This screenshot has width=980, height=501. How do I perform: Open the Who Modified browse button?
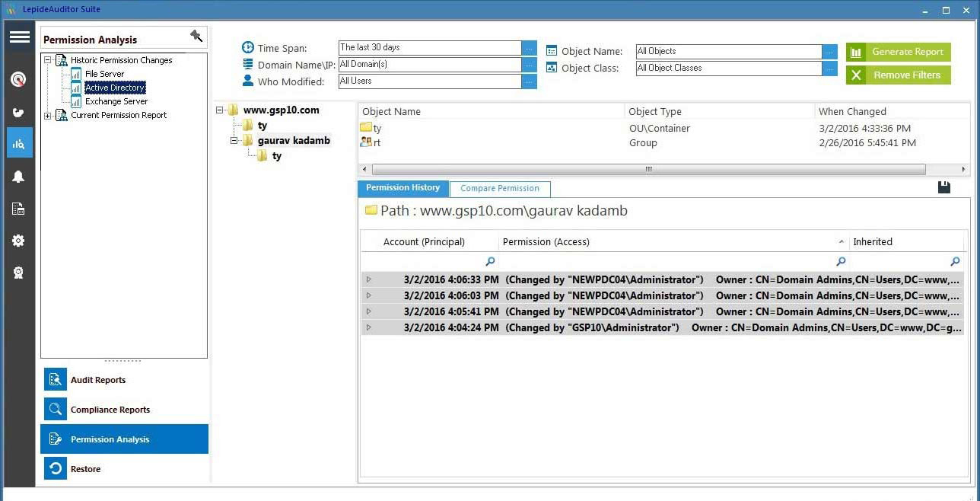point(529,81)
